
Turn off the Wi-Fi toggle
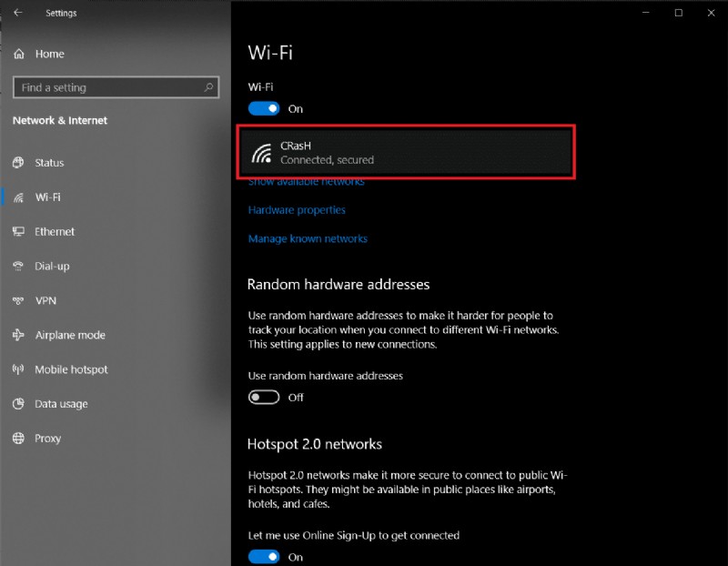point(264,108)
